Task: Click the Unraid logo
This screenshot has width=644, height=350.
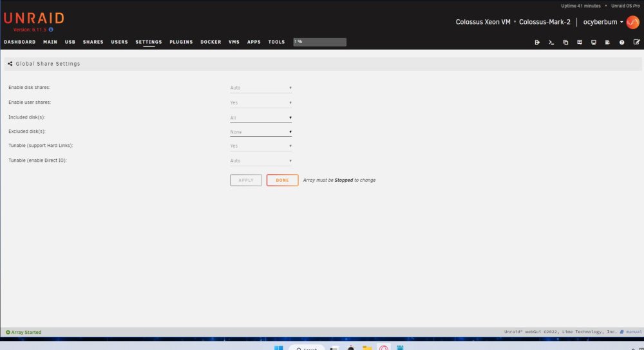Action: coord(34,18)
